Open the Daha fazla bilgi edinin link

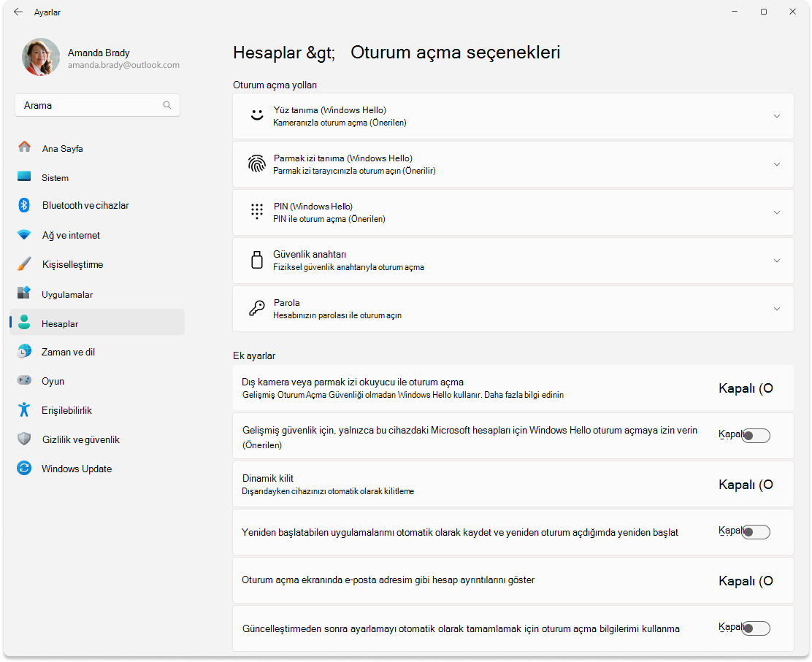524,395
